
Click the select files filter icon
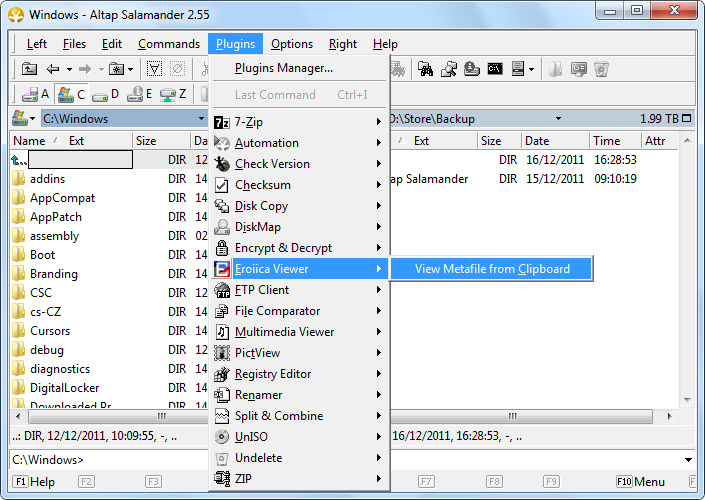click(154, 69)
